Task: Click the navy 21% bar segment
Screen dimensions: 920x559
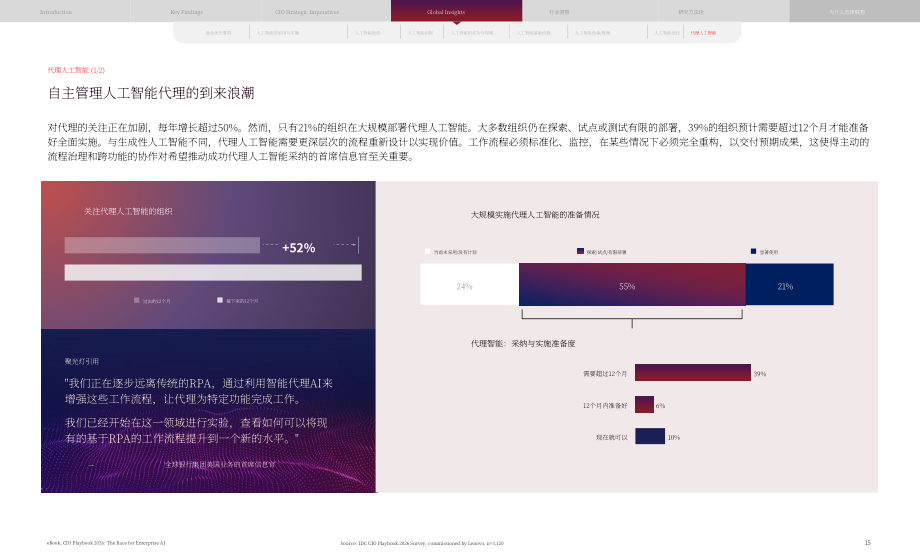Action: coord(790,284)
